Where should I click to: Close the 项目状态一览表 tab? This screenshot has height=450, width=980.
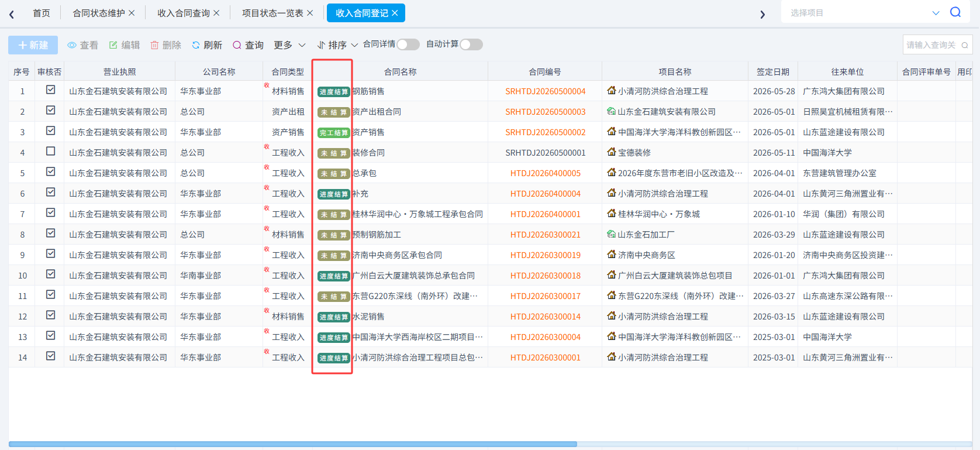[x=310, y=13]
